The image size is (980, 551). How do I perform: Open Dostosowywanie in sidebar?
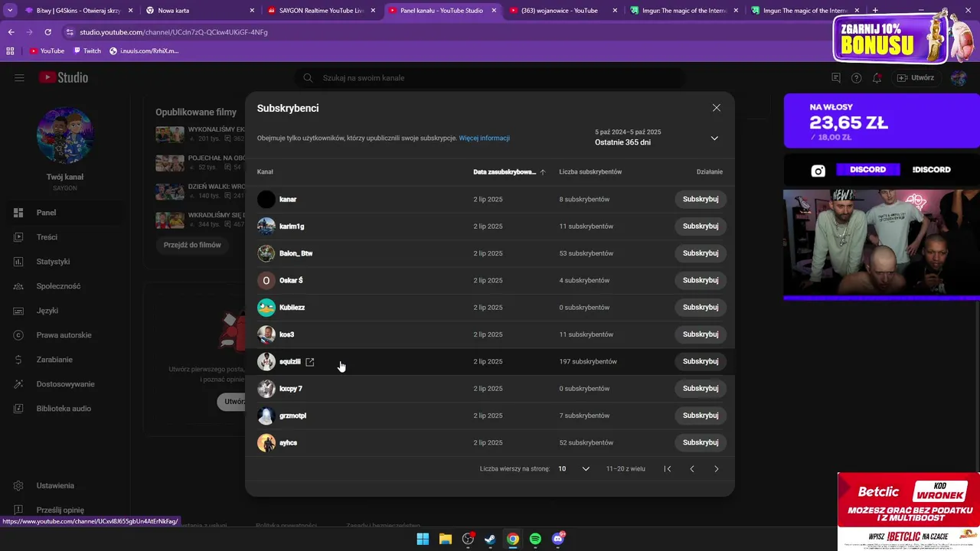click(65, 384)
